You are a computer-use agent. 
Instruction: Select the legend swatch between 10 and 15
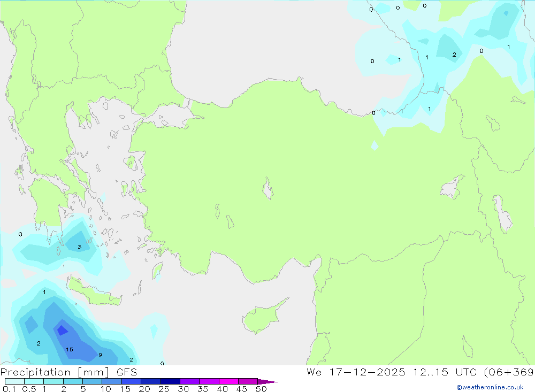[x=112, y=381]
